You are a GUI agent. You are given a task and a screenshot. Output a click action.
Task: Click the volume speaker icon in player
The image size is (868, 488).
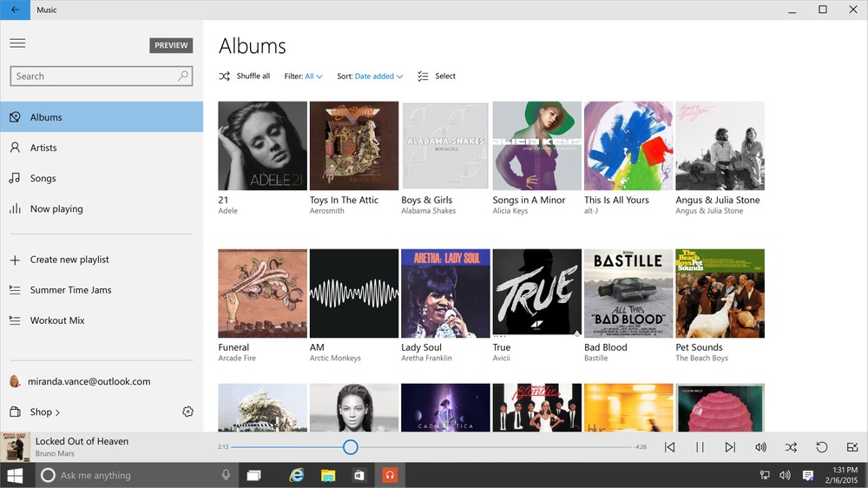[760, 447]
